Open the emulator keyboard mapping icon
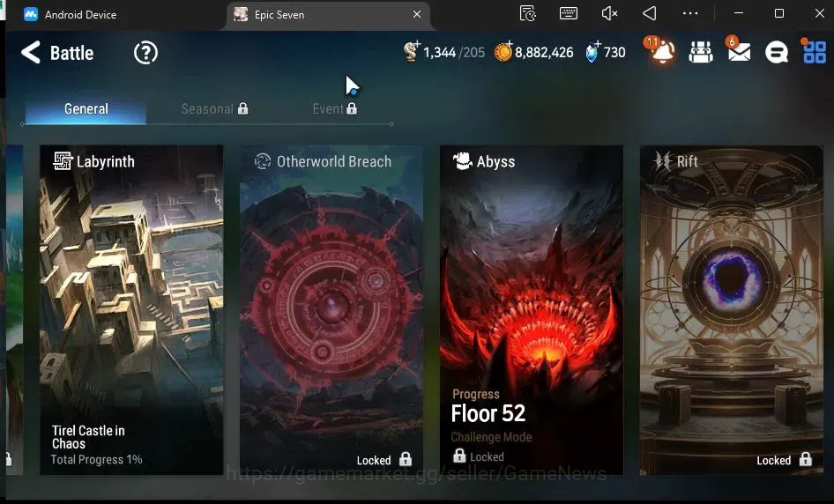834x504 pixels. pos(569,13)
